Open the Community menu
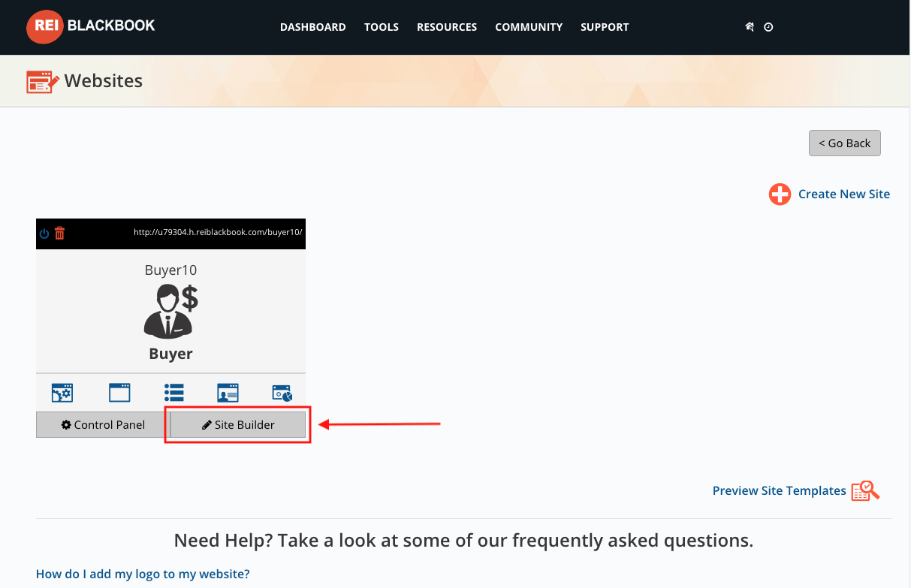Screen dimensions: 911x588 [x=529, y=27]
